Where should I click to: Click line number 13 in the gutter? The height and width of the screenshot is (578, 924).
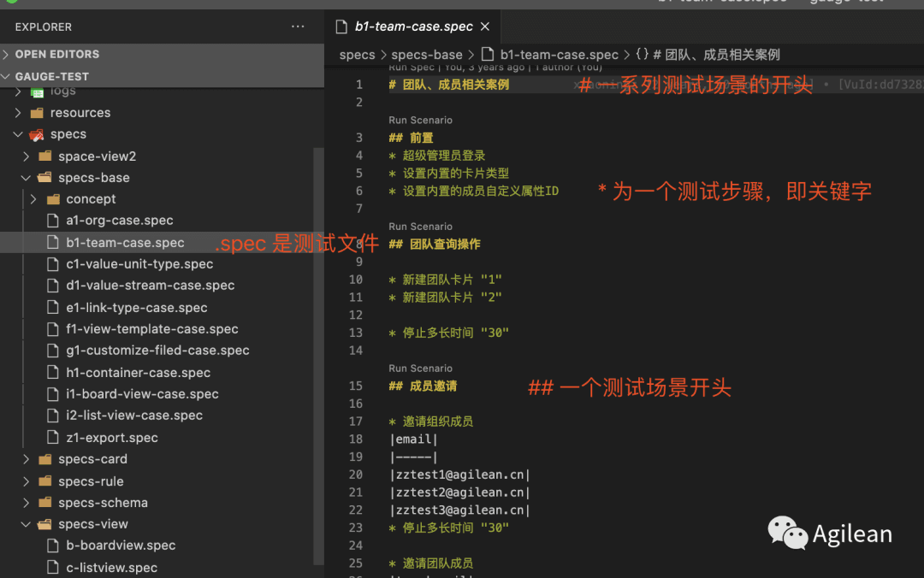(x=355, y=333)
